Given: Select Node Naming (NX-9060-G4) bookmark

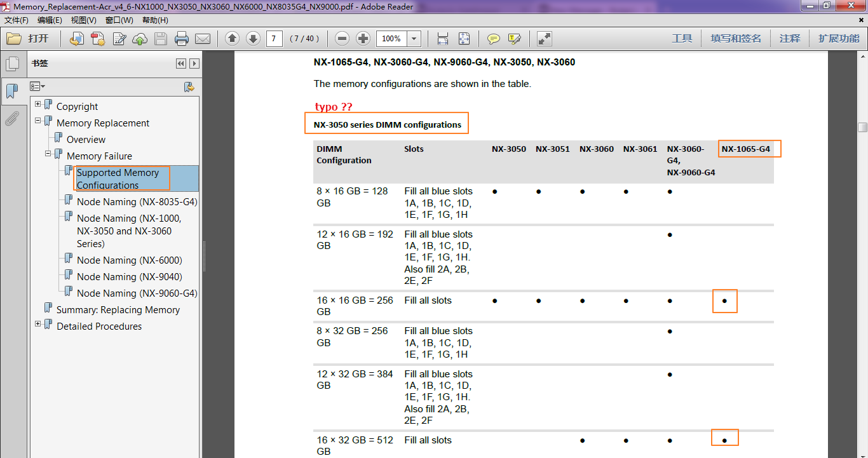Looking at the screenshot, I should pos(137,293).
